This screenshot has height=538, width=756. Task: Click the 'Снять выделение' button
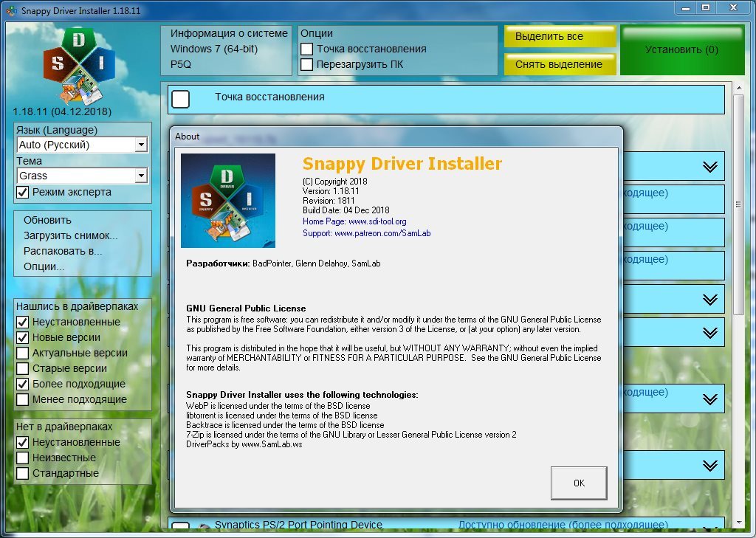[559, 64]
